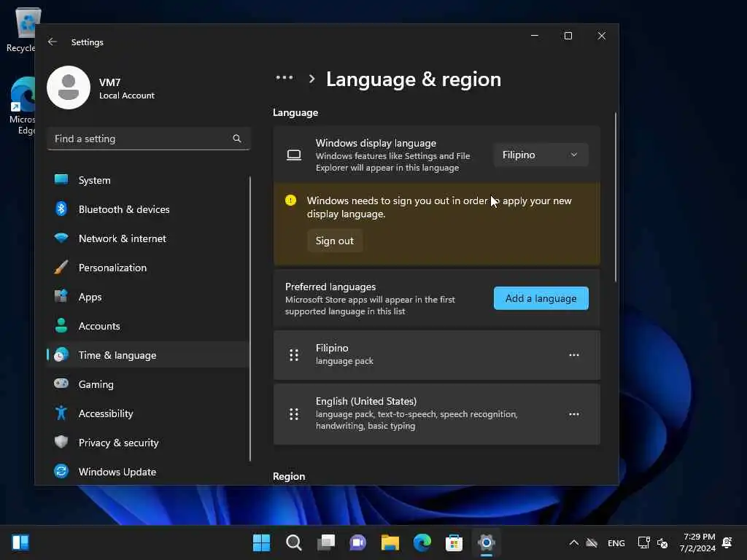The image size is (747, 560).
Task: Click the Windows Update refresh icon
Action: [x=61, y=472]
